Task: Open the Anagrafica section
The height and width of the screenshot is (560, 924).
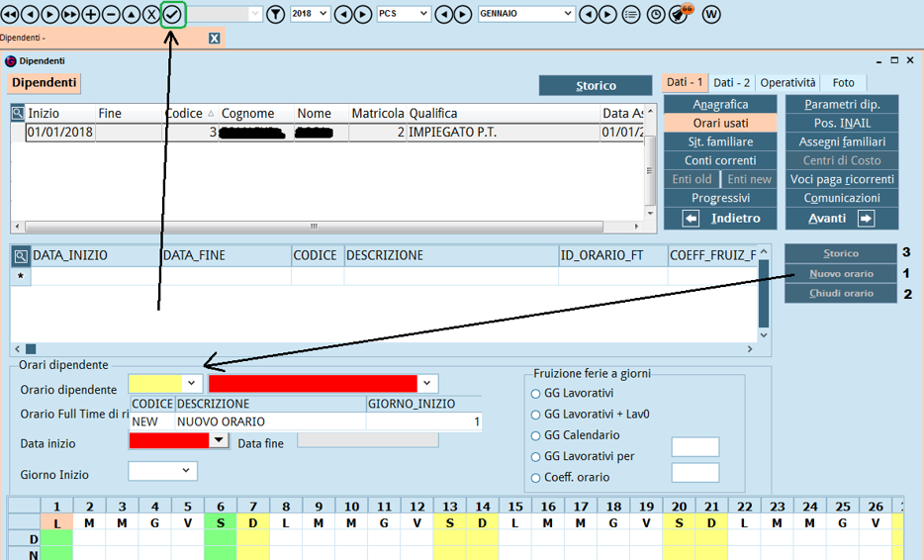Action: 720,104
